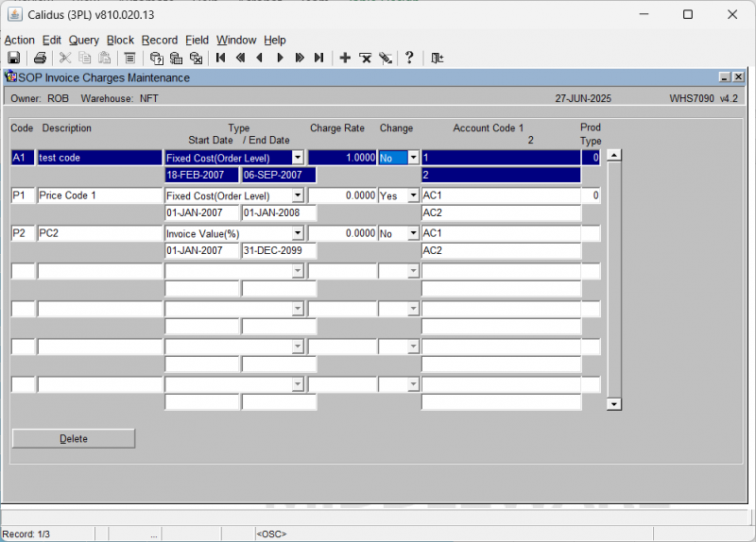Go to previous record arrow

(260, 58)
